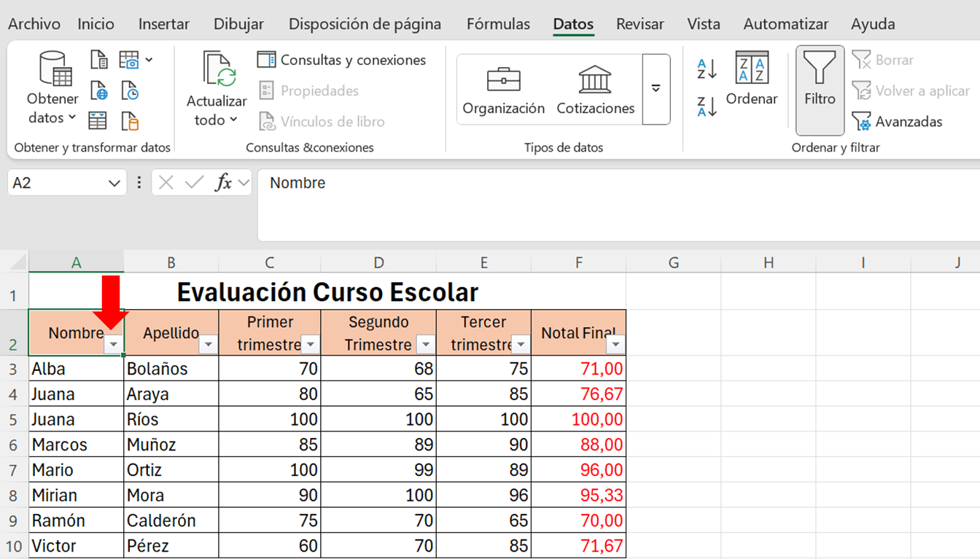Click the insert function fx icon

pos(223,183)
